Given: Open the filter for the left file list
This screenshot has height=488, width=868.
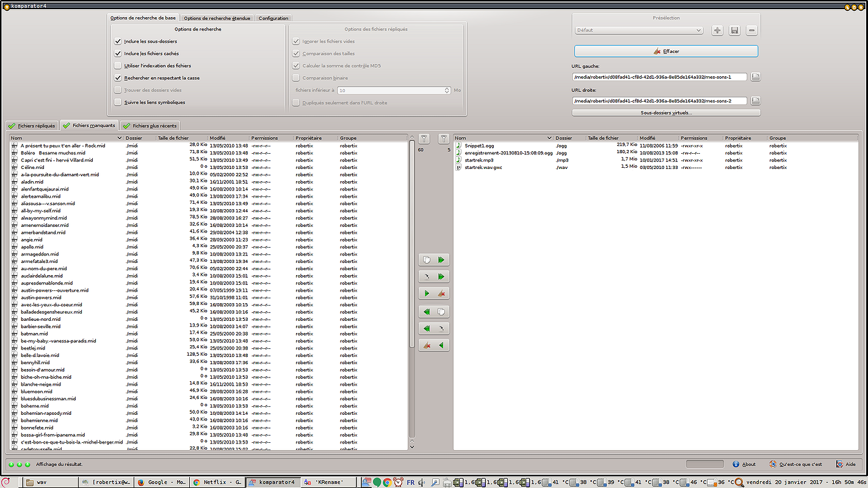Looking at the screenshot, I should [x=424, y=139].
